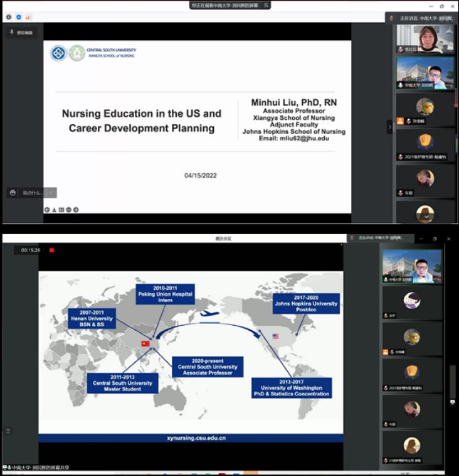Click the next slide arrow icon
Viewport: 459px width, 476px height.
pyautogui.click(x=76, y=210)
